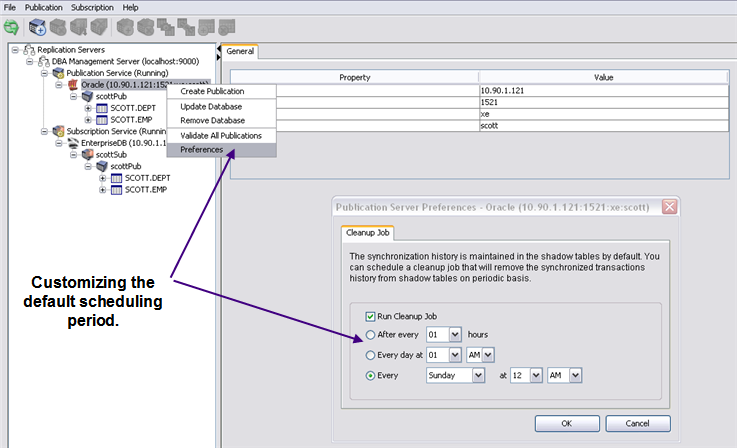
Task: Click the Subscription Service box icon
Action: click(58, 131)
